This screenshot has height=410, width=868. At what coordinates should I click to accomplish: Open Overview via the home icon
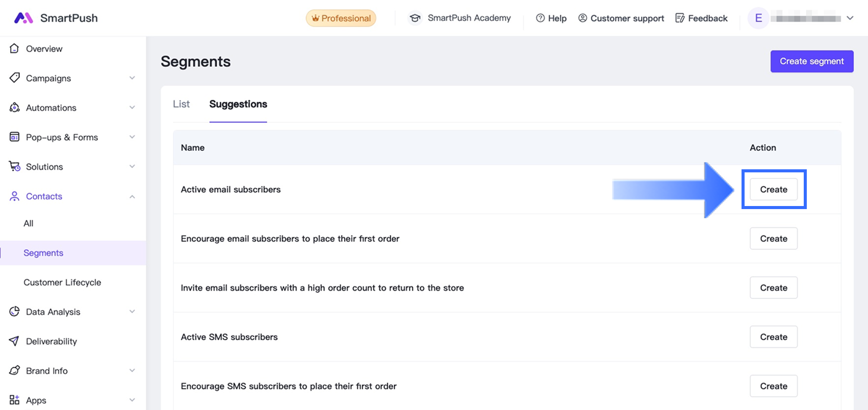(14, 48)
